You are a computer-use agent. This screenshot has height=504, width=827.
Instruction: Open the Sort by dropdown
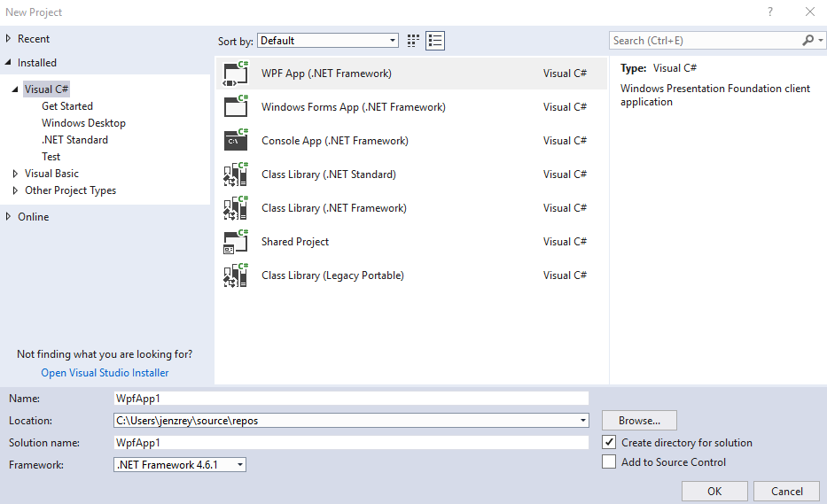click(328, 41)
